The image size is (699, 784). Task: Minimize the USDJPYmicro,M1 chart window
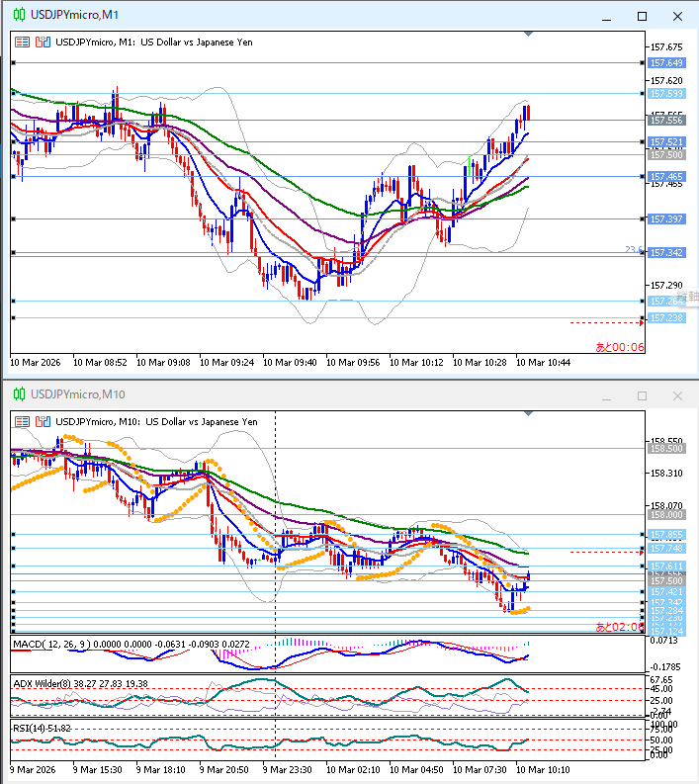coord(608,16)
